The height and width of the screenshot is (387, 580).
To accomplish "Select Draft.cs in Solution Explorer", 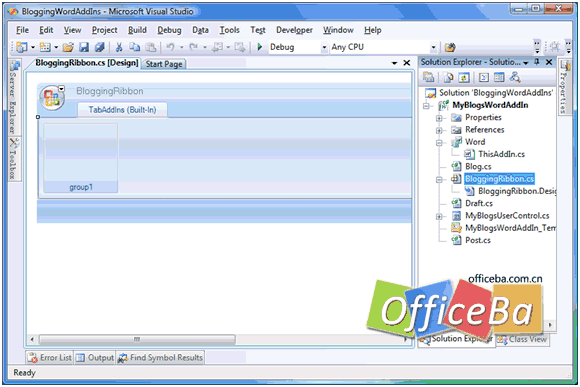I will pyautogui.click(x=479, y=203).
